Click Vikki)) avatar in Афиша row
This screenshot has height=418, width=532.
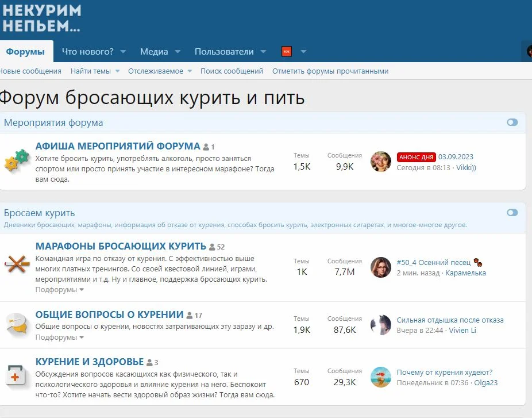click(381, 162)
